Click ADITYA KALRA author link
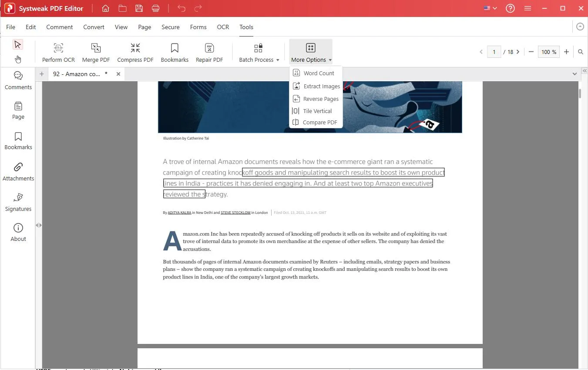The width and height of the screenshot is (588, 370). click(179, 213)
